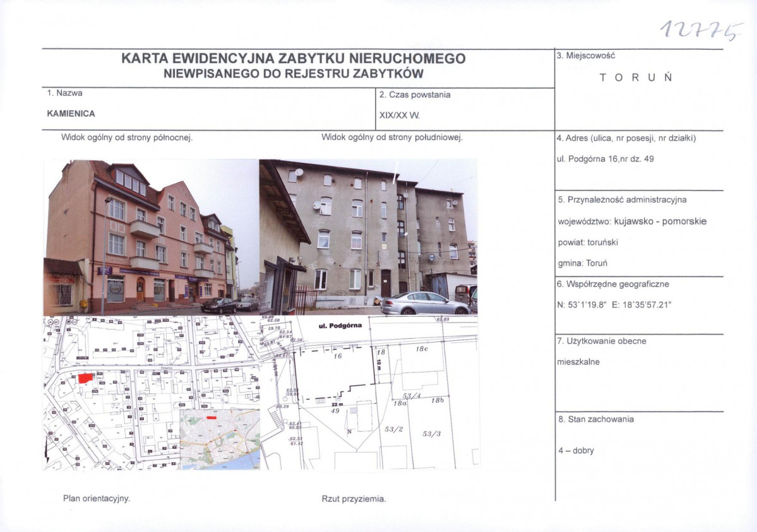Click the 'ul. Podgórna' street label on ground plan
Viewport: 757px width, 532px height.
(x=340, y=326)
